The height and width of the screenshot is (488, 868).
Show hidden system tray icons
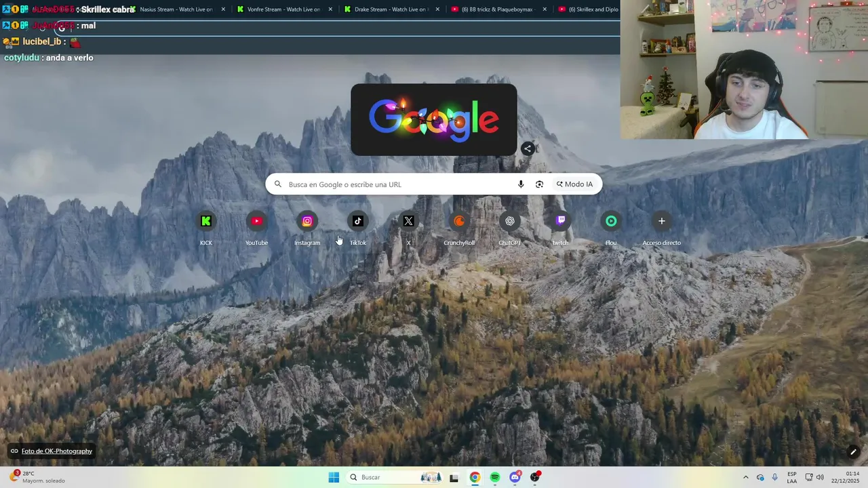[745, 477]
